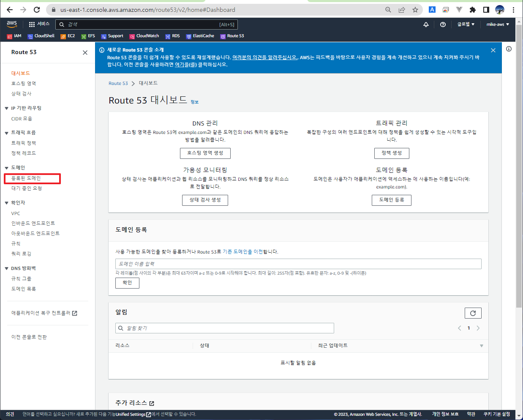523x420 pixels.
Task: Close the Route 53 sidebar panel
Action: click(85, 52)
